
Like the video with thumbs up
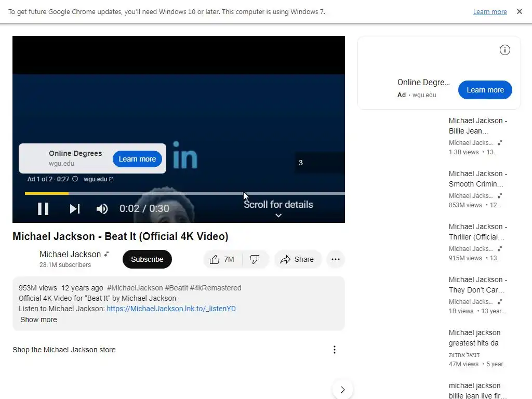(222, 259)
